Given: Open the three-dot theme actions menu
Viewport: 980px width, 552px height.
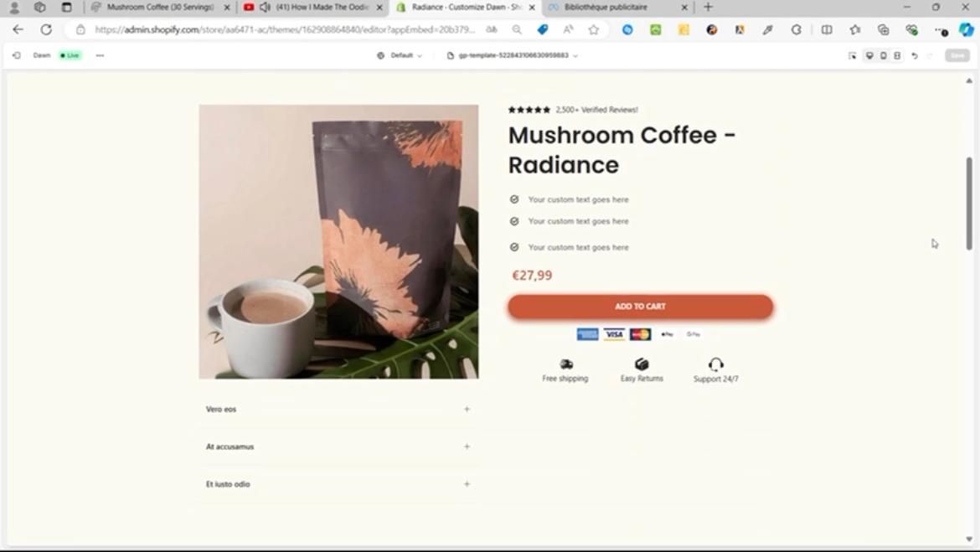Looking at the screenshot, I should pyautogui.click(x=100, y=55).
